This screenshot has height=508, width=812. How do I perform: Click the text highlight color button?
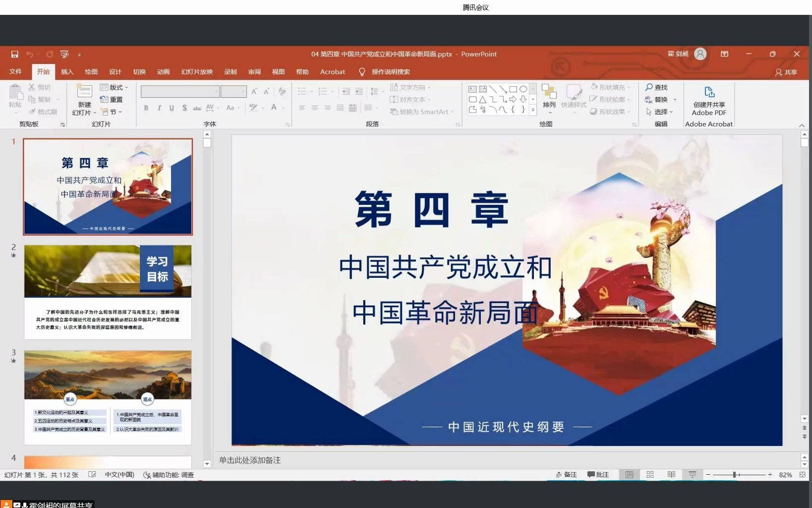click(x=253, y=108)
